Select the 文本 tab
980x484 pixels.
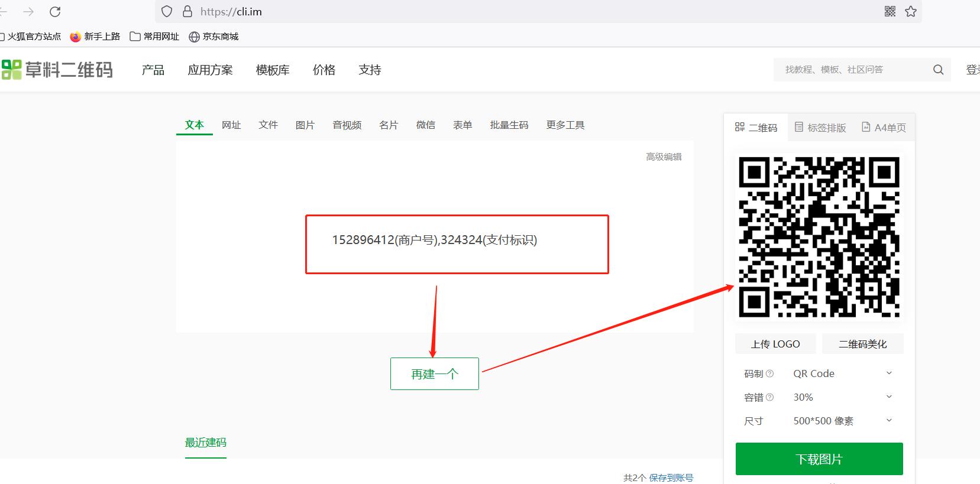tap(194, 125)
